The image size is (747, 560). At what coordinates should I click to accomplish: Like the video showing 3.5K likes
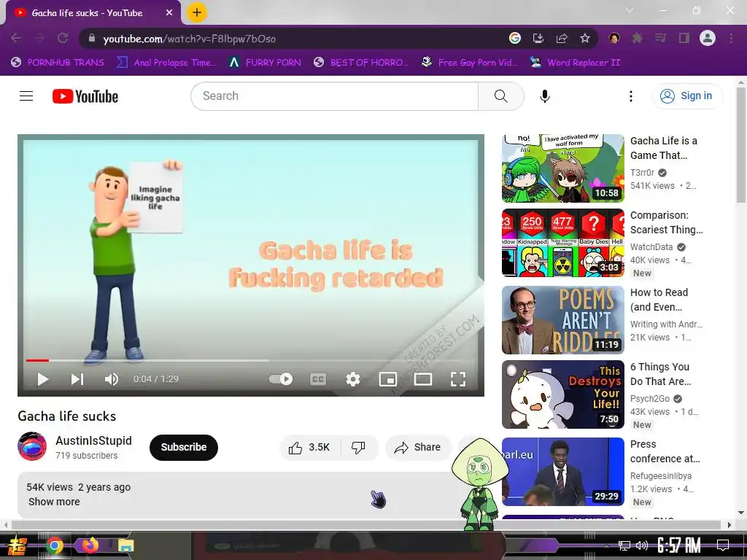tap(310, 447)
